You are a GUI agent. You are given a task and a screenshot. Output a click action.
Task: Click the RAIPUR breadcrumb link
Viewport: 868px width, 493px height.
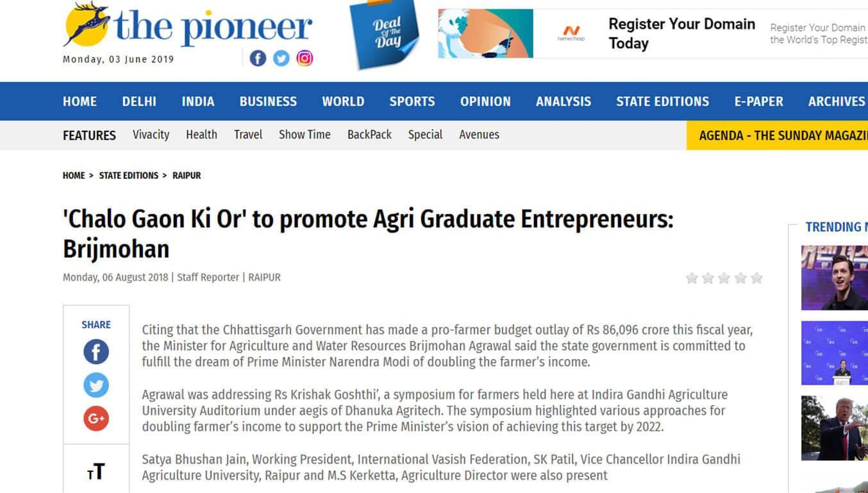click(x=187, y=176)
